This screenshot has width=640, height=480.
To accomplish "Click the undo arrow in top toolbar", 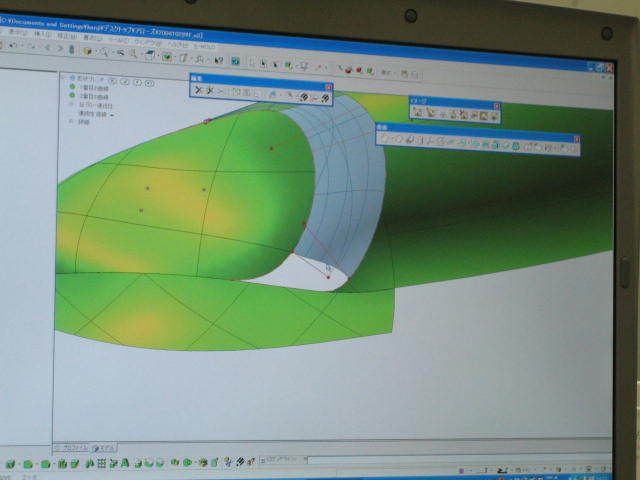I will click(13, 45).
